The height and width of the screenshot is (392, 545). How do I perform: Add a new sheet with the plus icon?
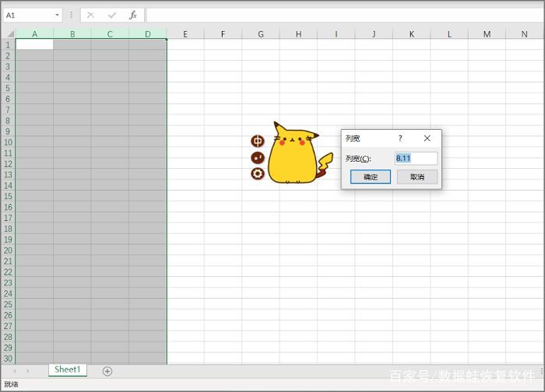(107, 371)
